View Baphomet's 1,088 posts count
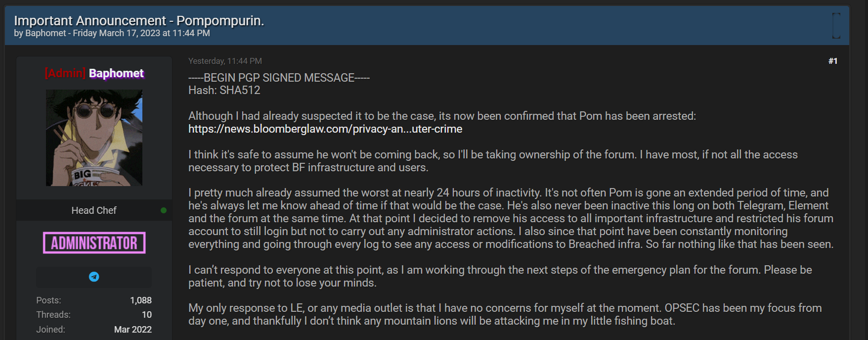 coord(141,300)
